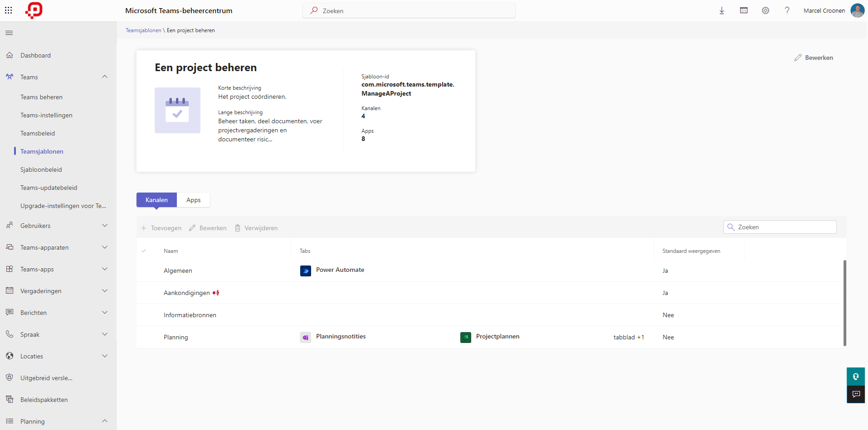The width and height of the screenshot is (868, 430).
Task: Click the Planningsnotities OneNote icon
Action: pyautogui.click(x=306, y=338)
